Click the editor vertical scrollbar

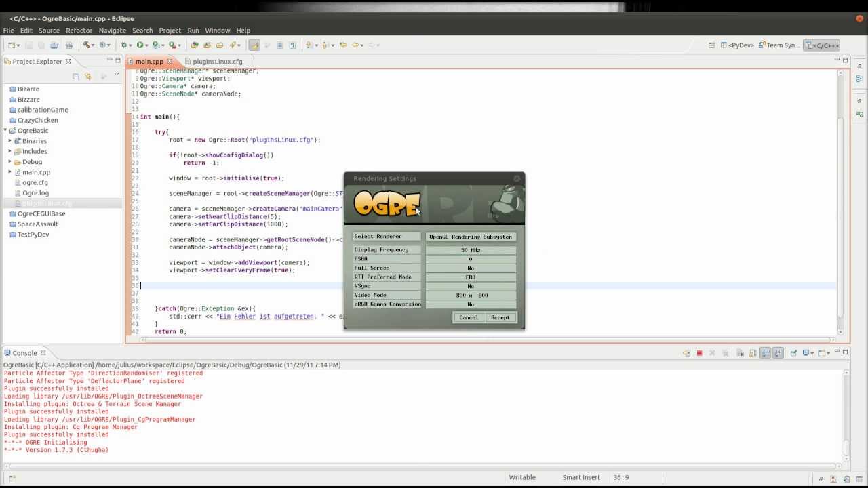(840, 203)
